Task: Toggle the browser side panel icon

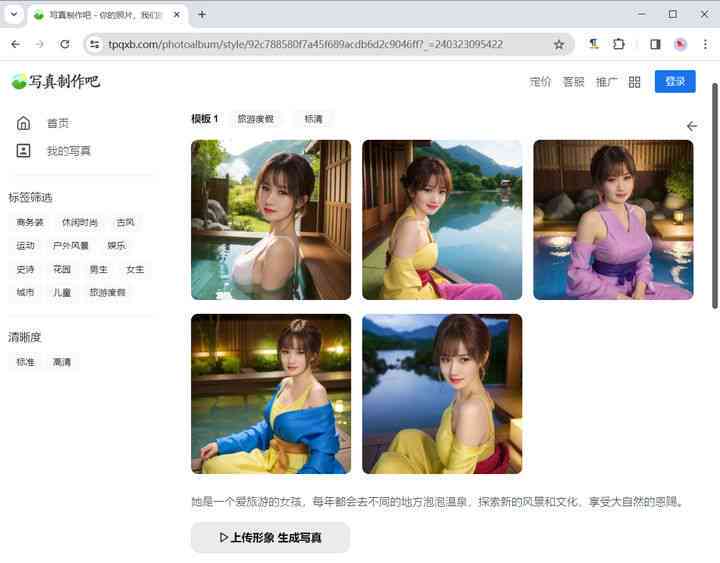Action: (655, 44)
